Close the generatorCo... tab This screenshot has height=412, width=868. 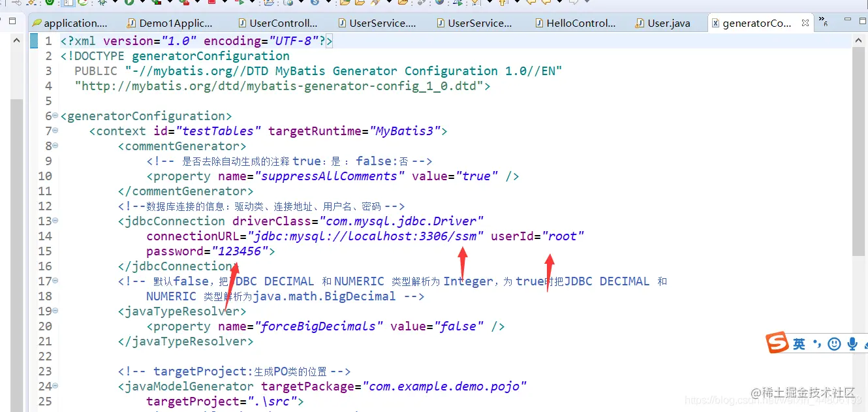tap(805, 23)
